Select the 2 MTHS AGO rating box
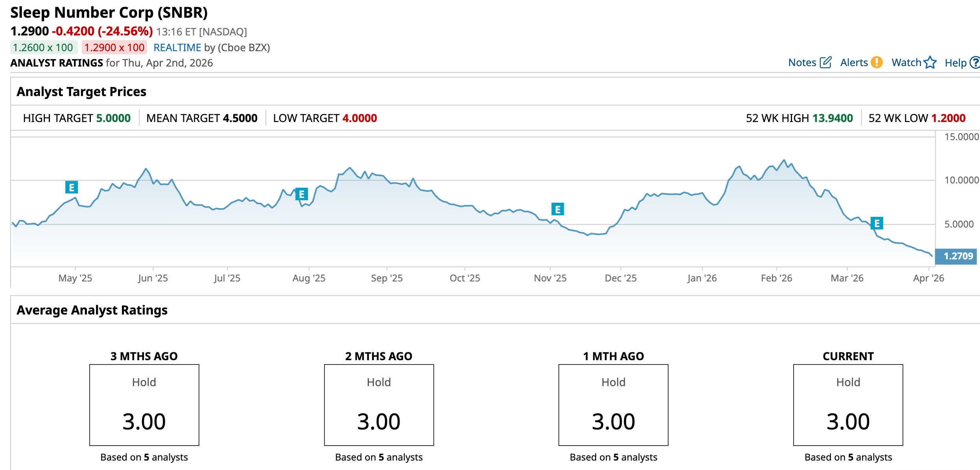This screenshot has width=980, height=470. [379, 405]
